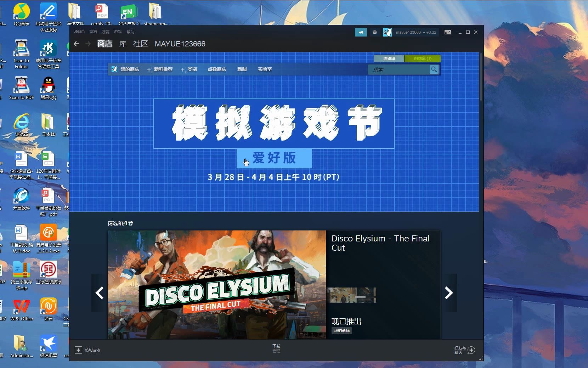Expand the 您的商店 store menu
Image resolution: width=588 pixels, height=368 pixels.
tap(125, 69)
